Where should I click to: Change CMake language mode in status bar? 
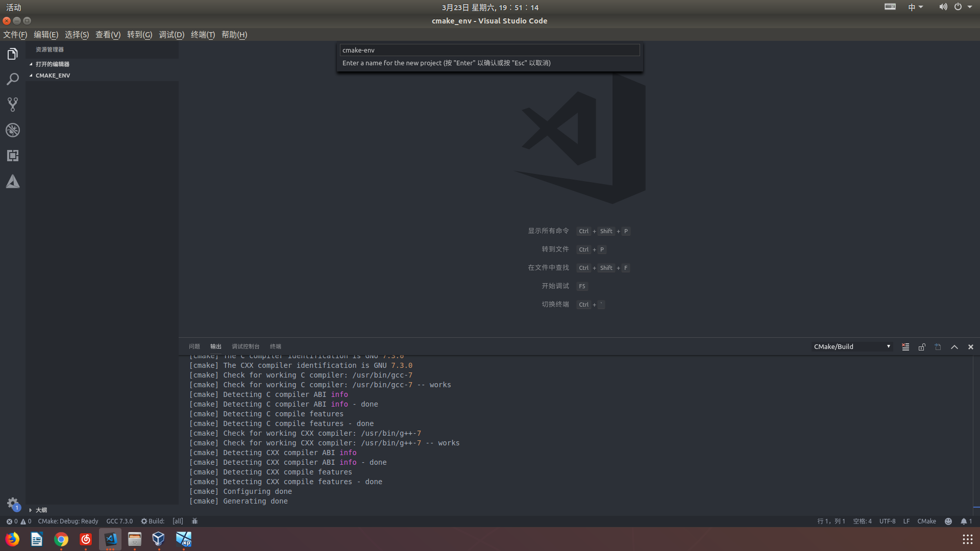(926, 521)
